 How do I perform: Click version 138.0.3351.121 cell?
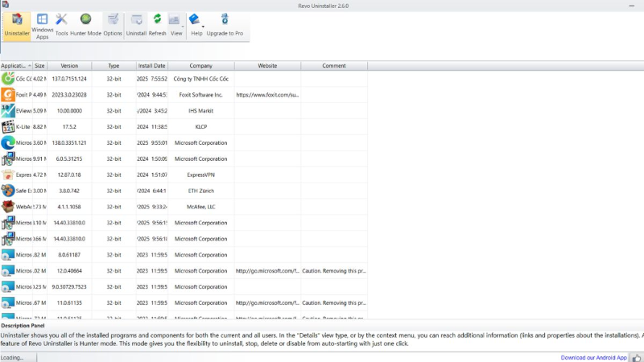click(x=69, y=142)
